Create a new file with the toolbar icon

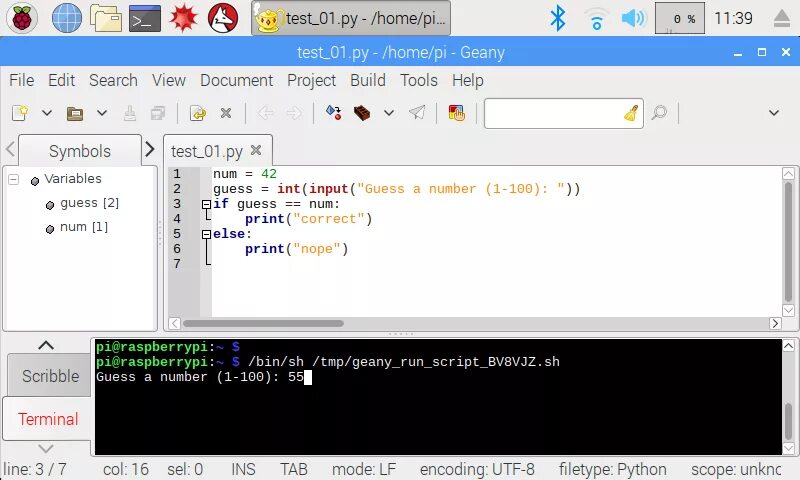[20, 113]
